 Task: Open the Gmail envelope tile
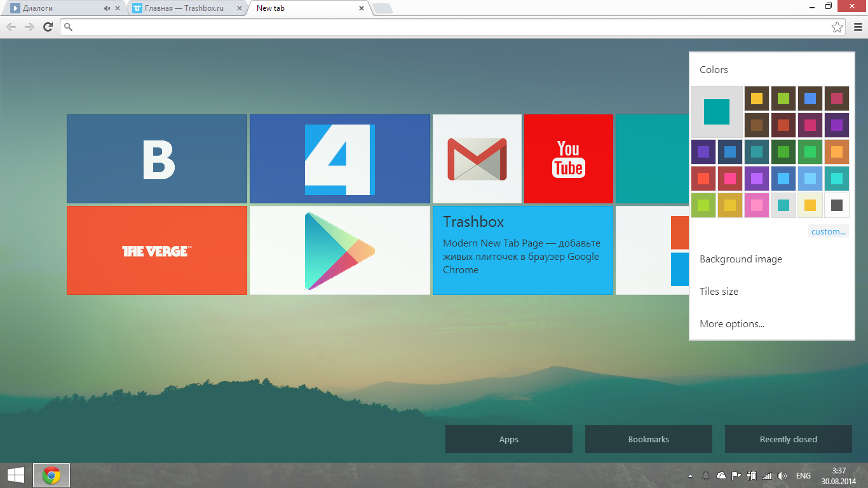pos(477,159)
